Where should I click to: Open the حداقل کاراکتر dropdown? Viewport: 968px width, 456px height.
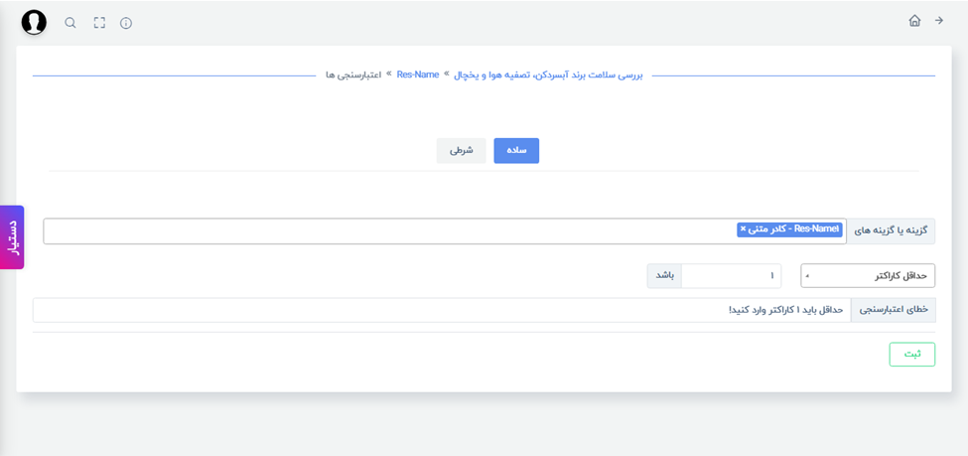coord(867,276)
